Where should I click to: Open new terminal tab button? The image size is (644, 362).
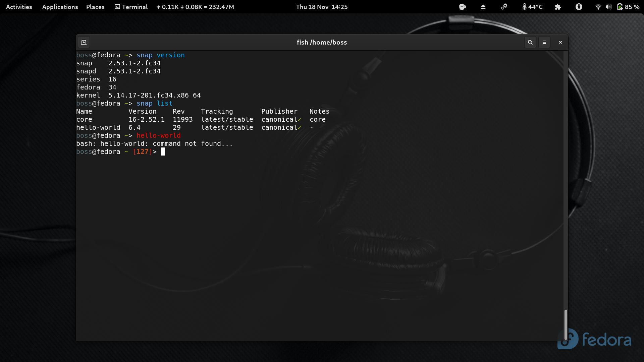point(84,42)
